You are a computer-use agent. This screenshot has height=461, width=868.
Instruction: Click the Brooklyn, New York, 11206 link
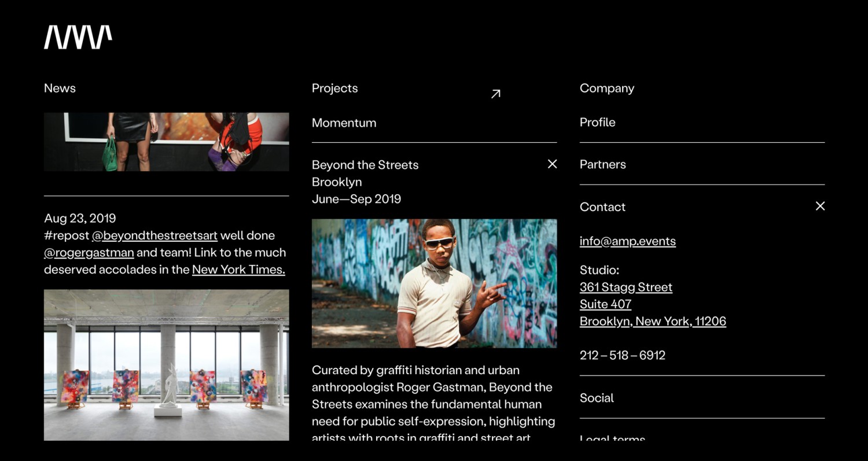653,321
